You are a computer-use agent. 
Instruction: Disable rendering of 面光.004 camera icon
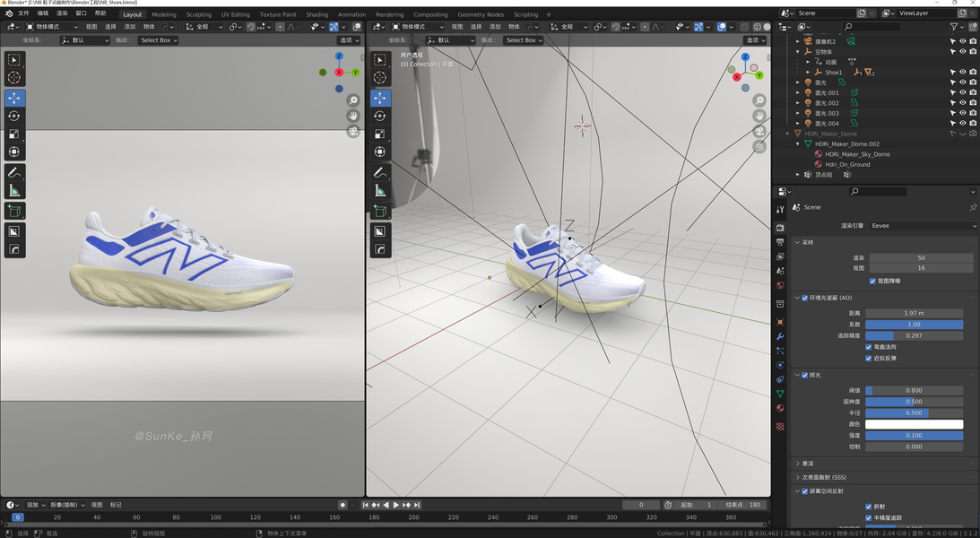coord(973,124)
